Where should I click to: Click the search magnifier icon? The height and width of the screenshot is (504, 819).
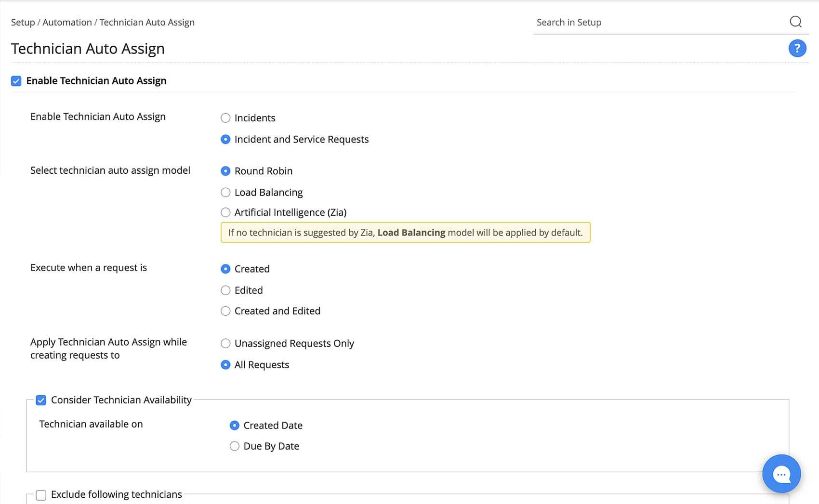(795, 22)
